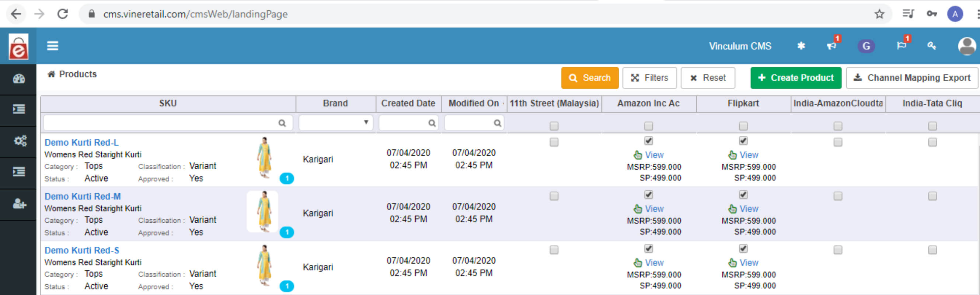This screenshot has width=980, height=295.
Task: Reload the page with browser refresh
Action: click(62, 14)
